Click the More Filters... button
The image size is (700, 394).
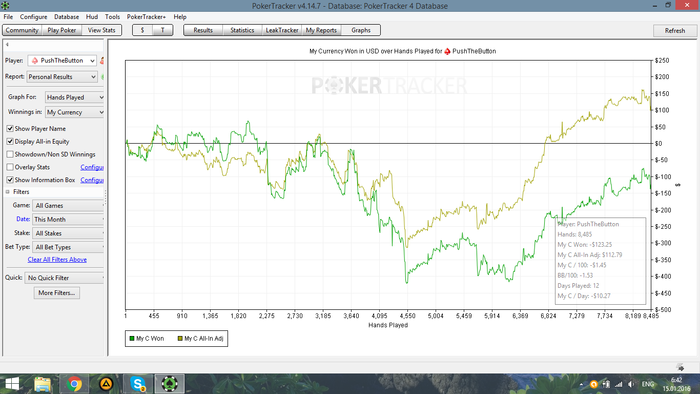[57, 293]
